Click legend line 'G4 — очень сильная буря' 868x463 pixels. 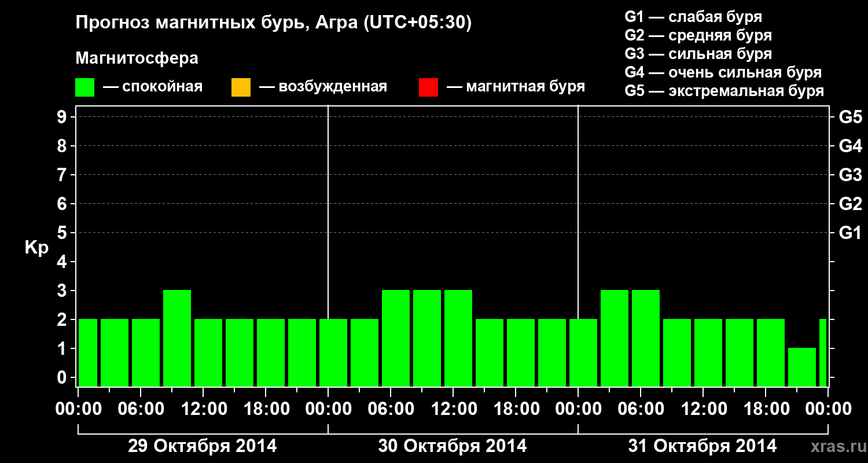coord(723,72)
